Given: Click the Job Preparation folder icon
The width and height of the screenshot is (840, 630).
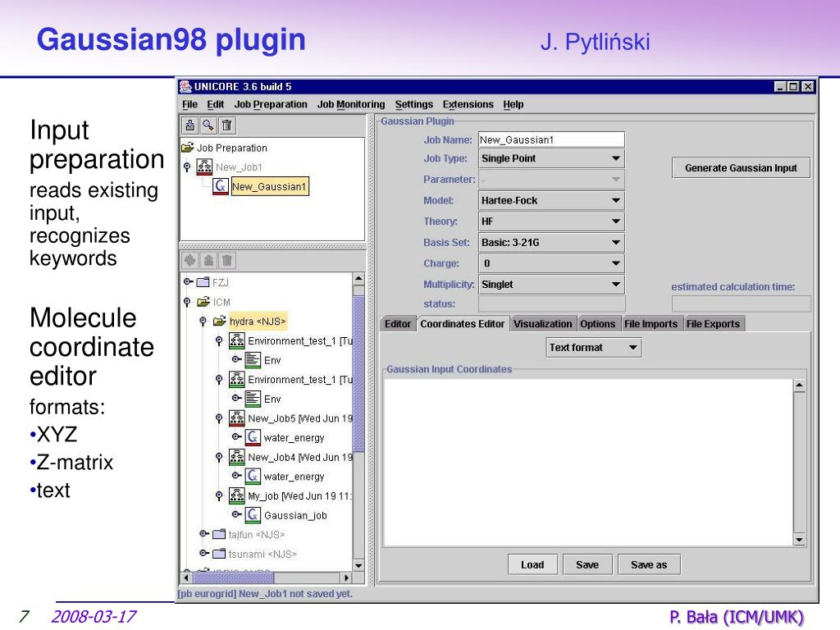Looking at the screenshot, I should pos(188,148).
